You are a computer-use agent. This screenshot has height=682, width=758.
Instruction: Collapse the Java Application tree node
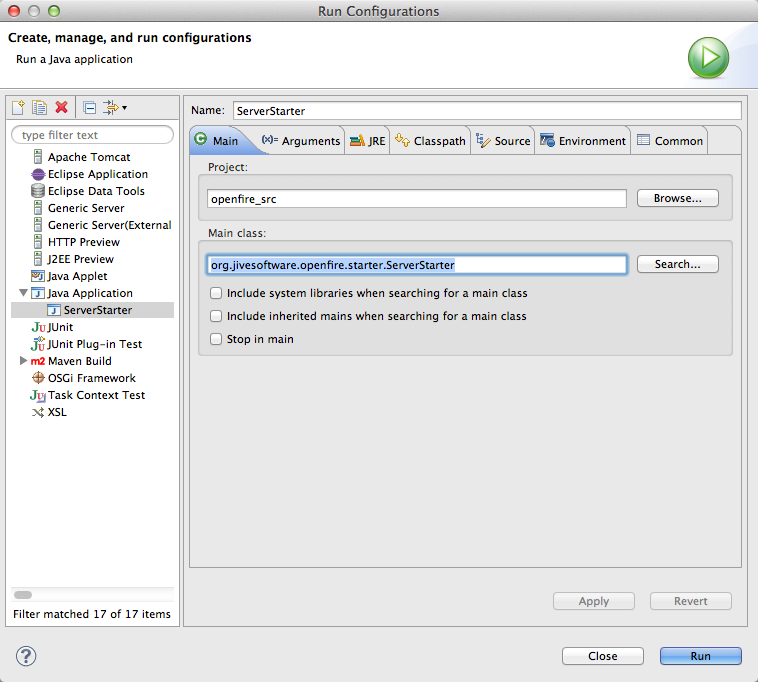23,293
